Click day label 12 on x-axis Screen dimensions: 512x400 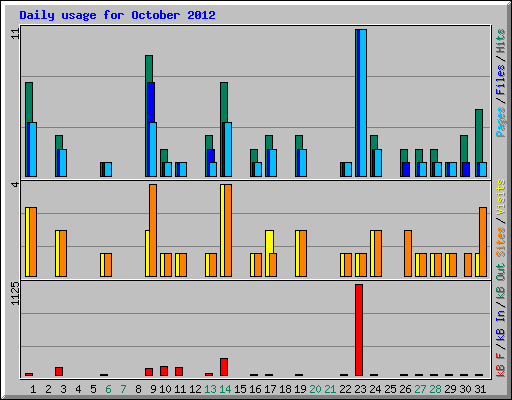point(195,389)
